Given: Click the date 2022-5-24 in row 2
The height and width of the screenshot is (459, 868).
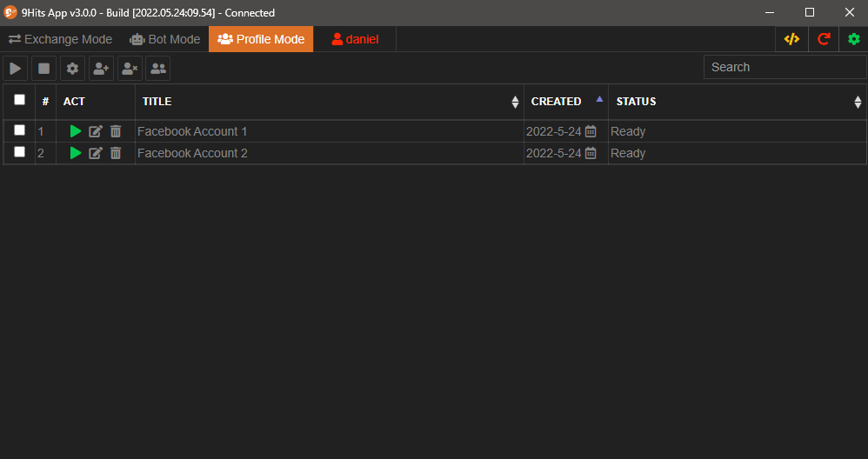Looking at the screenshot, I should (x=553, y=153).
